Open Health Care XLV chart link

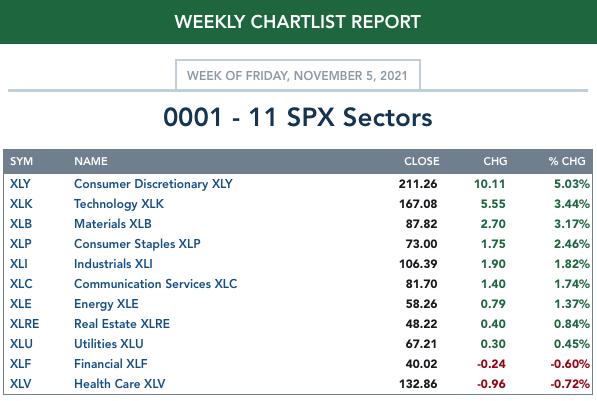coord(120,383)
